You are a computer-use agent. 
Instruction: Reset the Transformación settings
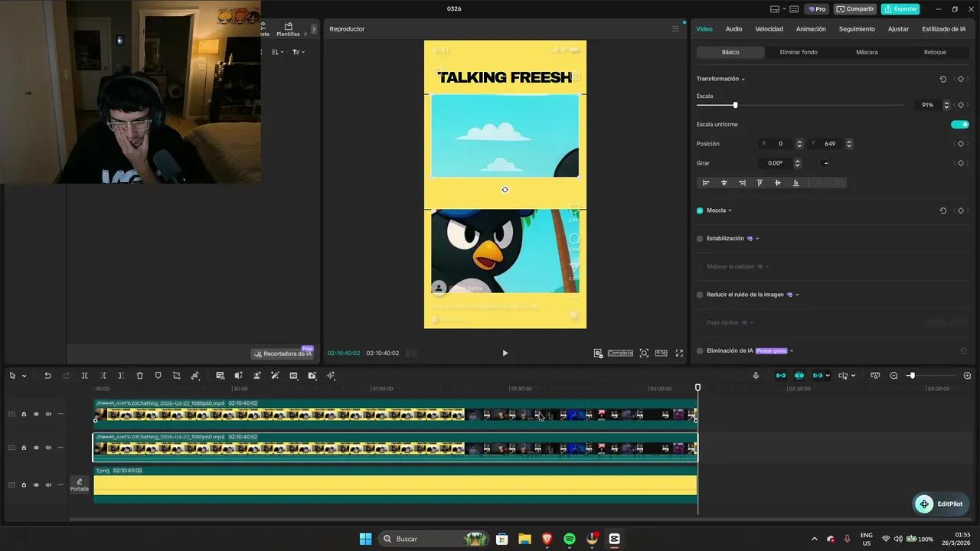(x=942, y=79)
